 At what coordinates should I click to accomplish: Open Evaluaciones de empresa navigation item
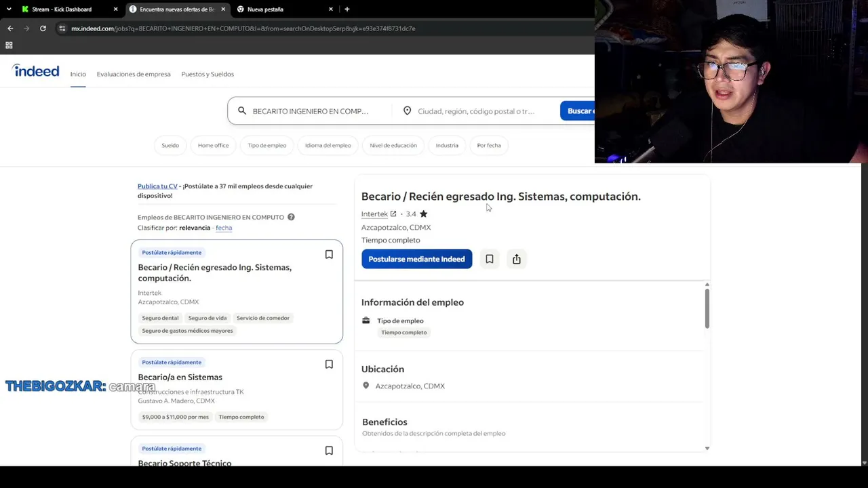coord(134,74)
